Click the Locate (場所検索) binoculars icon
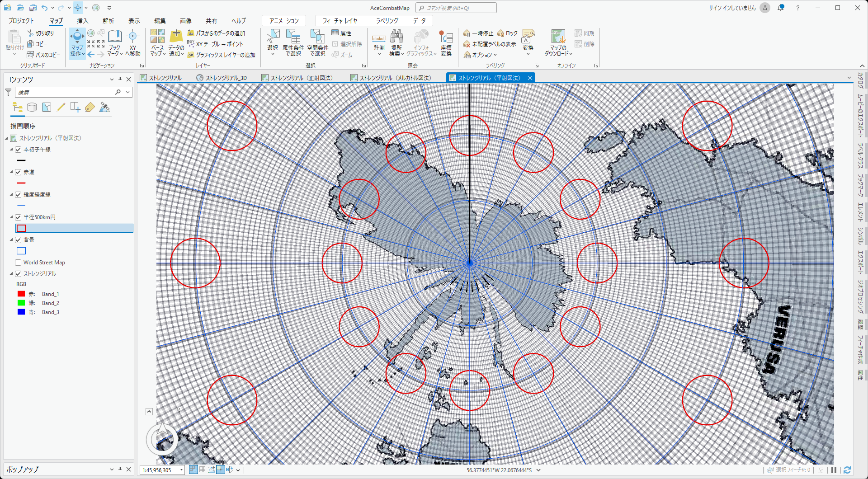 coord(396,36)
